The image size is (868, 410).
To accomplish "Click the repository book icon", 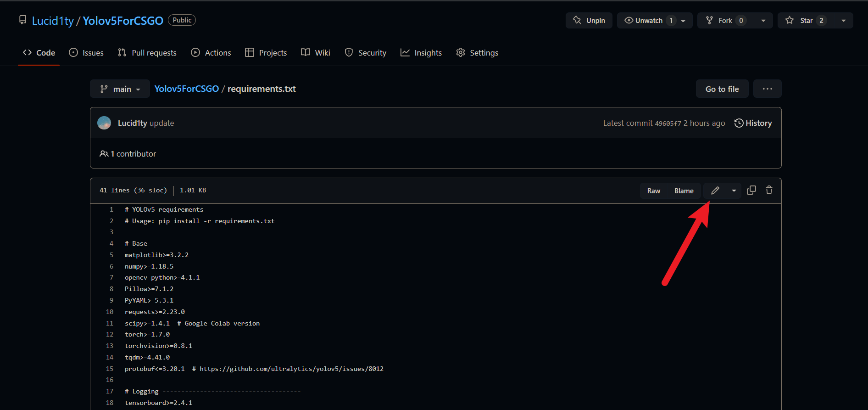I will coord(22,20).
